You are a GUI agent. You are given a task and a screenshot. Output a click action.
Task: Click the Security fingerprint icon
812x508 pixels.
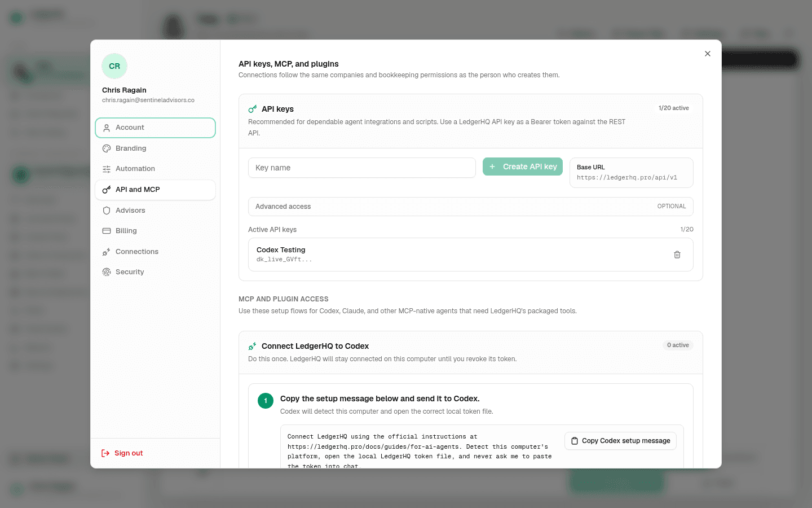(x=107, y=272)
